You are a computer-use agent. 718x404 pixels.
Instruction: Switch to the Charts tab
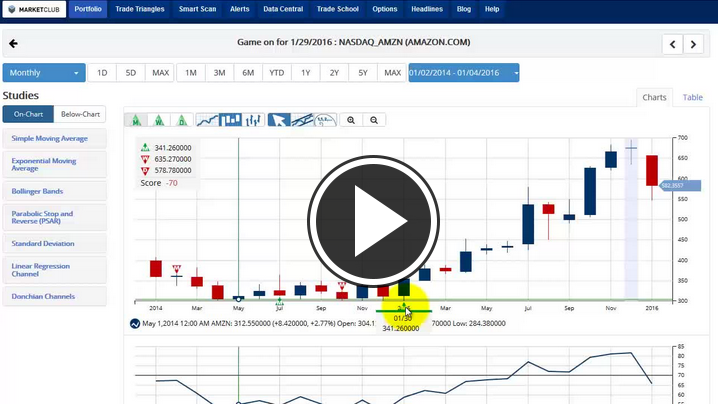(x=654, y=97)
